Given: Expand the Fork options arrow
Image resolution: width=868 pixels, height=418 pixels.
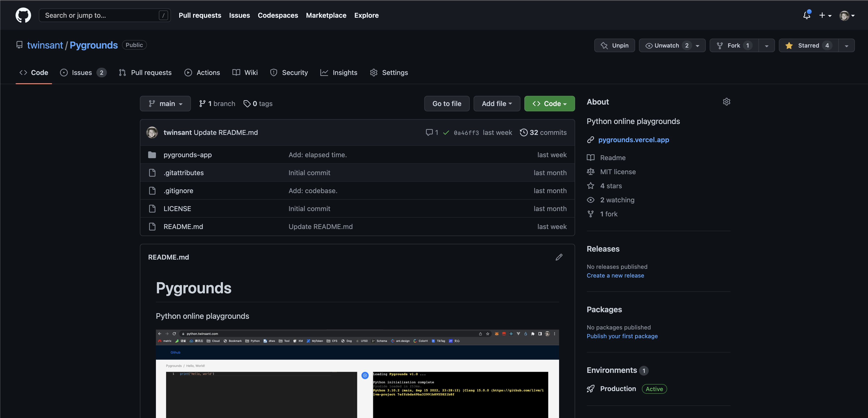Looking at the screenshot, I should [x=766, y=45].
